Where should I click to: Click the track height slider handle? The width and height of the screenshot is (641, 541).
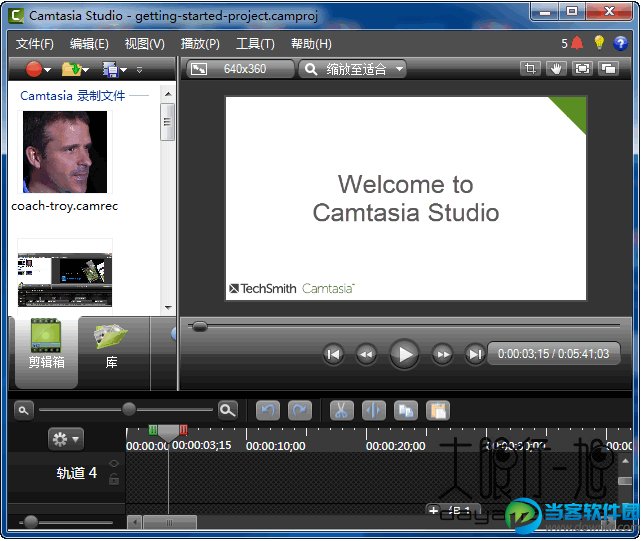pyautogui.click(x=31, y=522)
